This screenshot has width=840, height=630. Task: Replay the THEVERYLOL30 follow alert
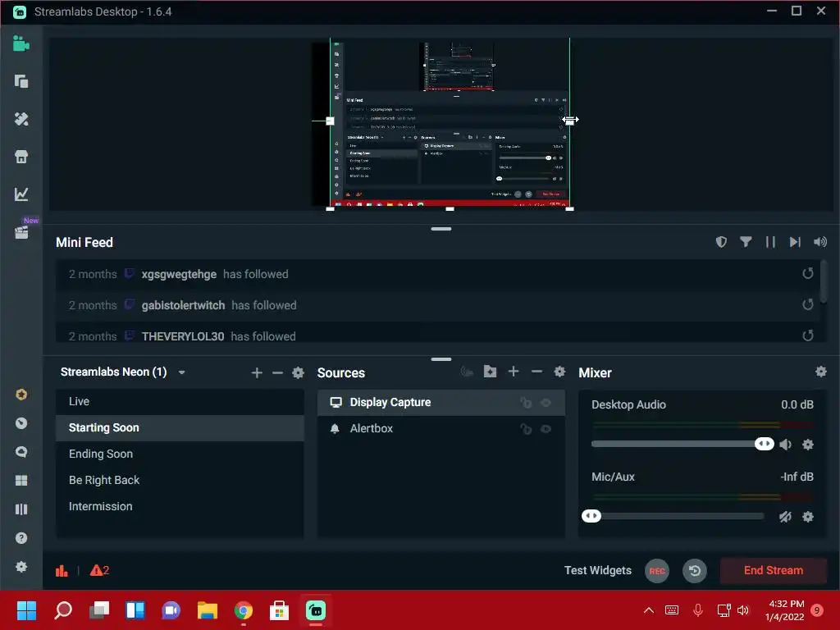tap(808, 336)
